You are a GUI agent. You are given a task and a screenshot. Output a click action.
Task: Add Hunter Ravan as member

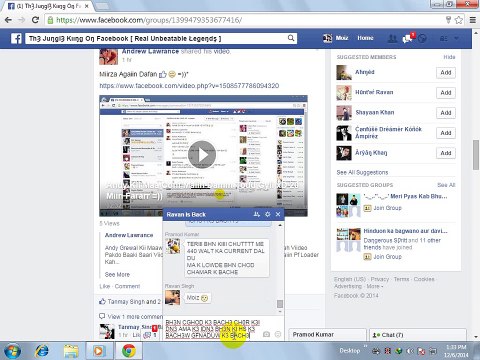coord(446,93)
